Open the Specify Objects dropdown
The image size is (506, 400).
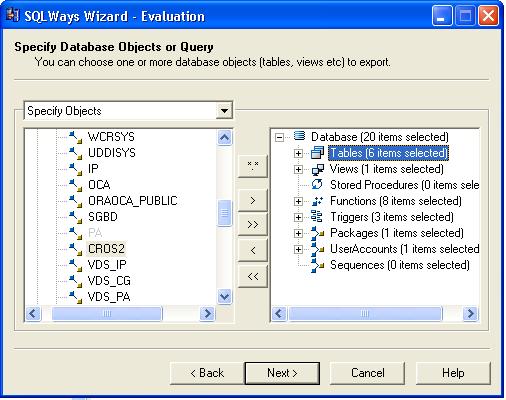click(x=224, y=111)
